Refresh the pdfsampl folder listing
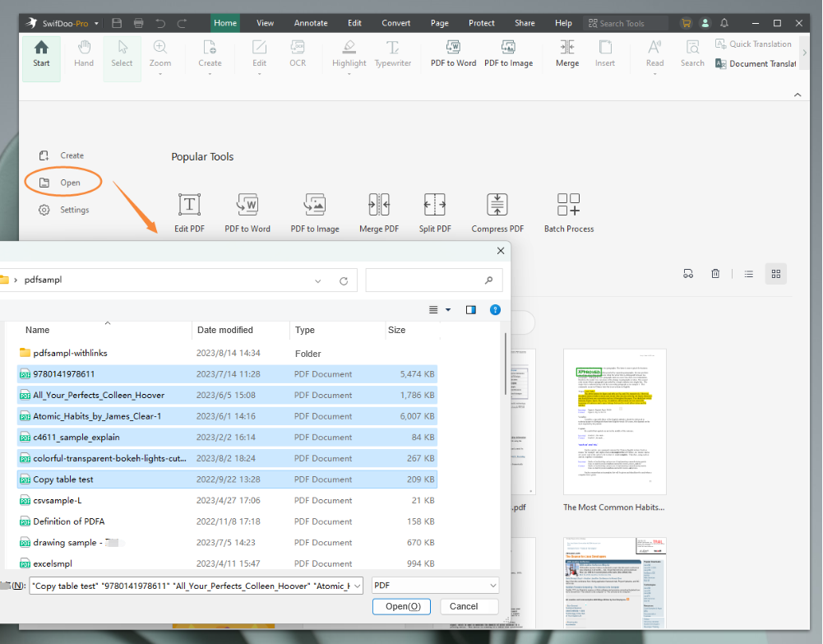Image resolution: width=823 pixels, height=644 pixels. coord(344,280)
